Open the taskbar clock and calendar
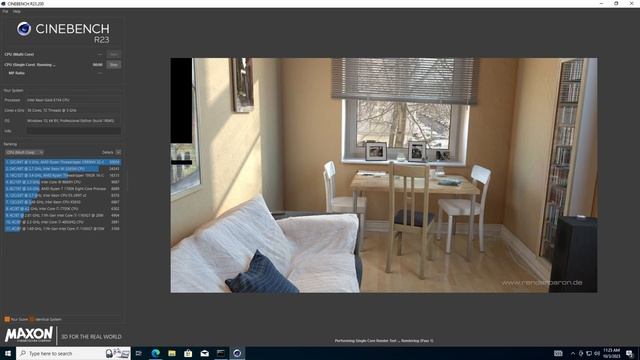This screenshot has height=360, width=640. (x=611, y=353)
